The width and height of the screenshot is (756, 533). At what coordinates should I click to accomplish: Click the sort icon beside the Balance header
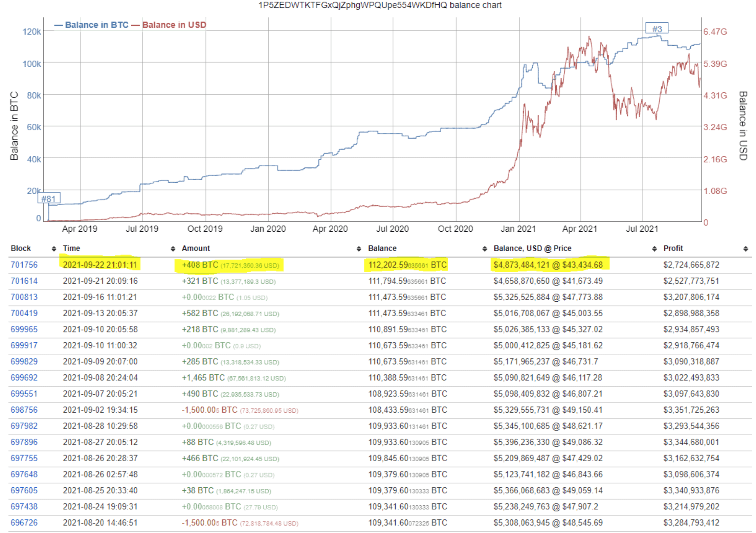485,248
